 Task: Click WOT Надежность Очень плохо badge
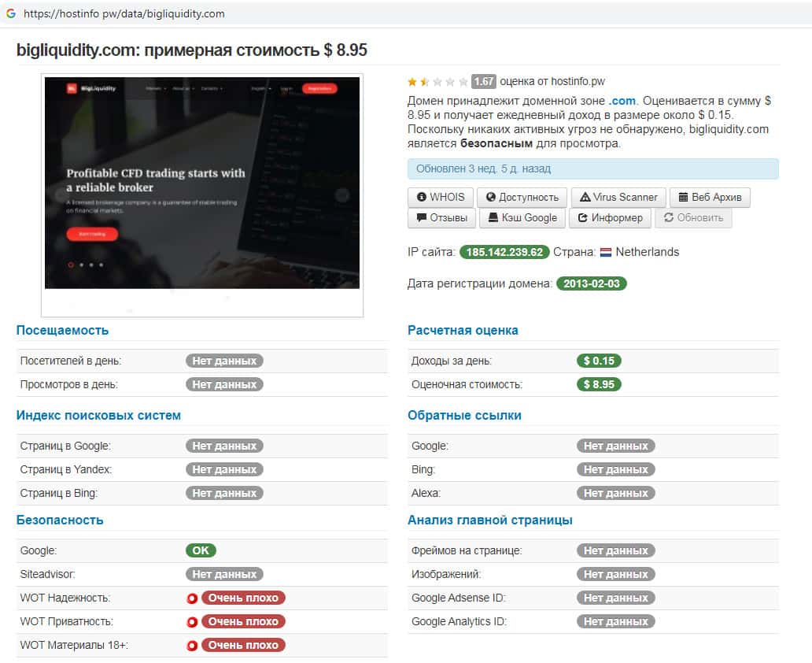[243, 598]
